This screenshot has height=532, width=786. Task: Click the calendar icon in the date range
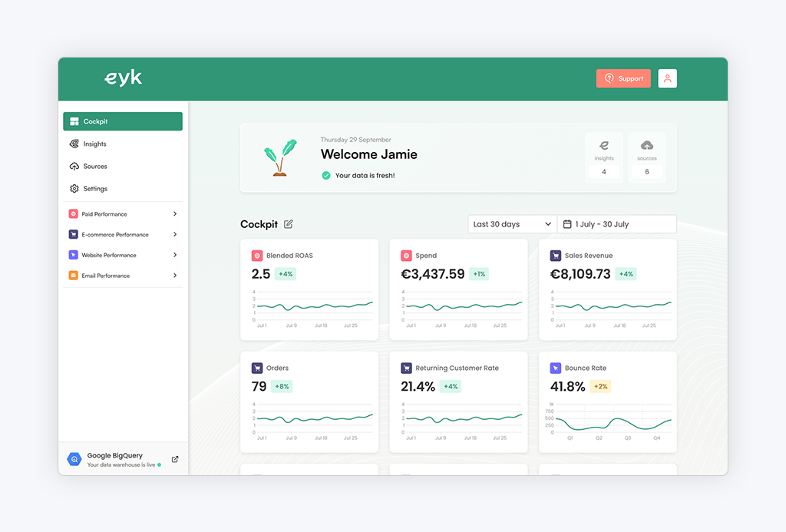pyautogui.click(x=567, y=224)
